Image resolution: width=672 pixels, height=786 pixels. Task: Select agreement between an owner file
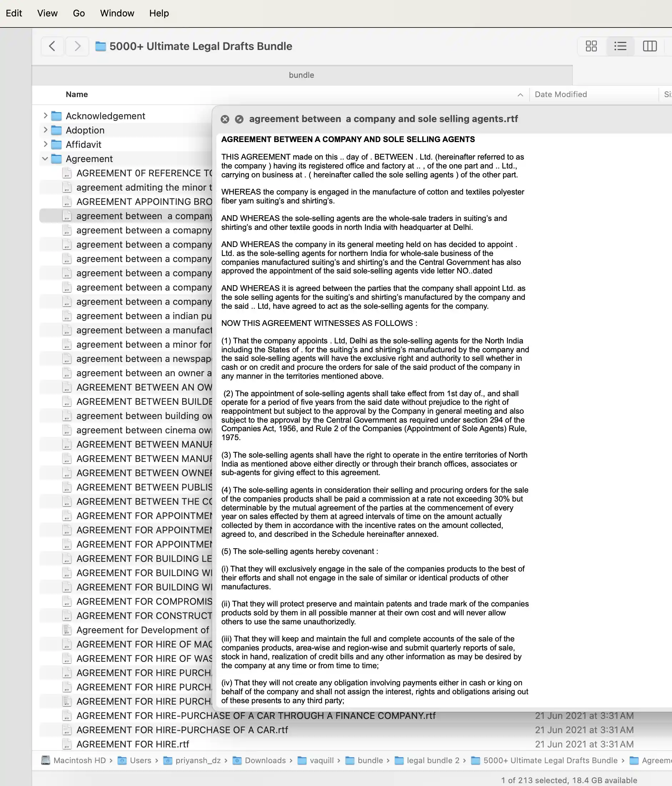pyautogui.click(x=144, y=373)
